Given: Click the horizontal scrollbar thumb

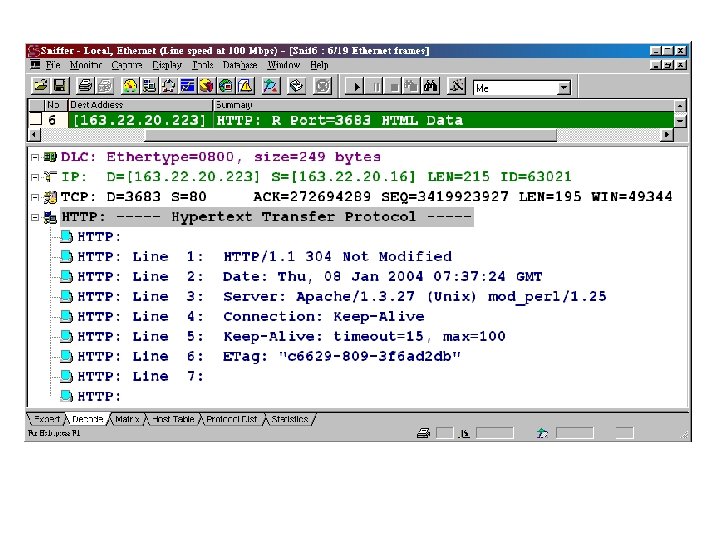Looking at the screenshot, I should [x=350, y=135].
